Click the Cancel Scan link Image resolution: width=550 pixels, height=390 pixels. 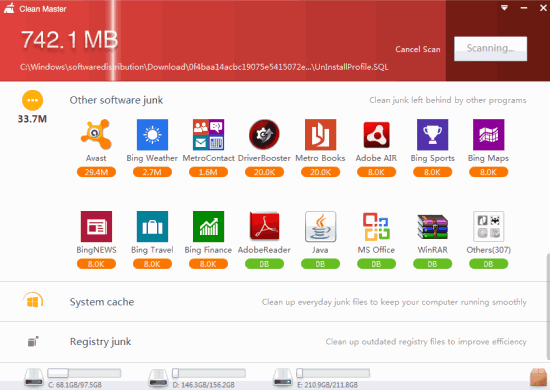(x=418, y=49)
